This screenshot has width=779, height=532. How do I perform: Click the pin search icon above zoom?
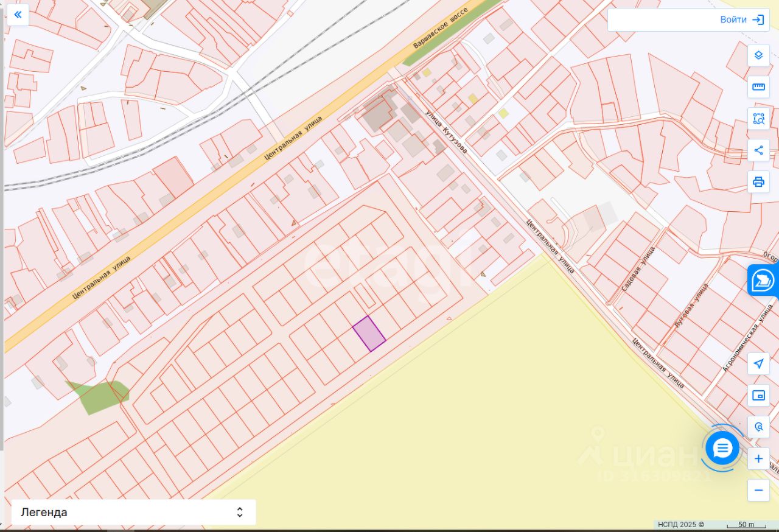pyautogui.click(x=758, y=427)
